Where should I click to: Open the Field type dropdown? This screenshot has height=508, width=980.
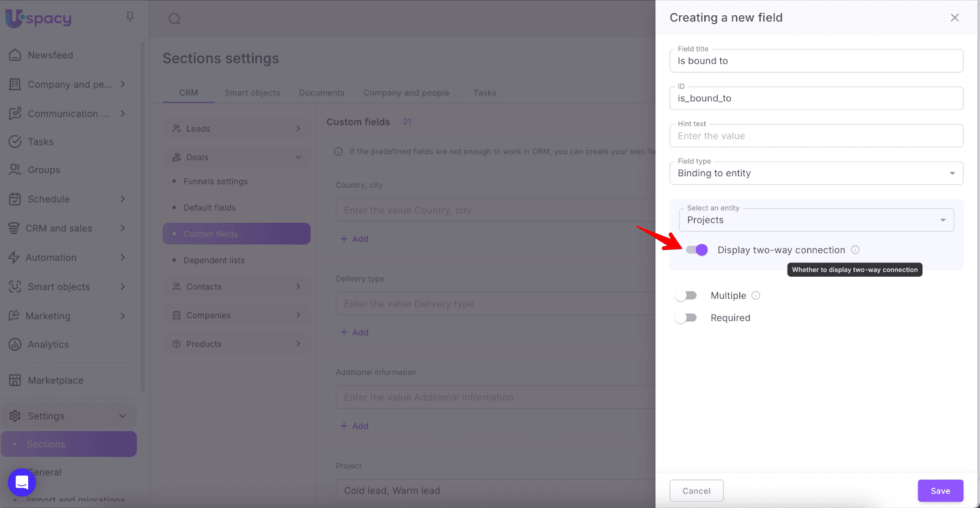point(816,173)
